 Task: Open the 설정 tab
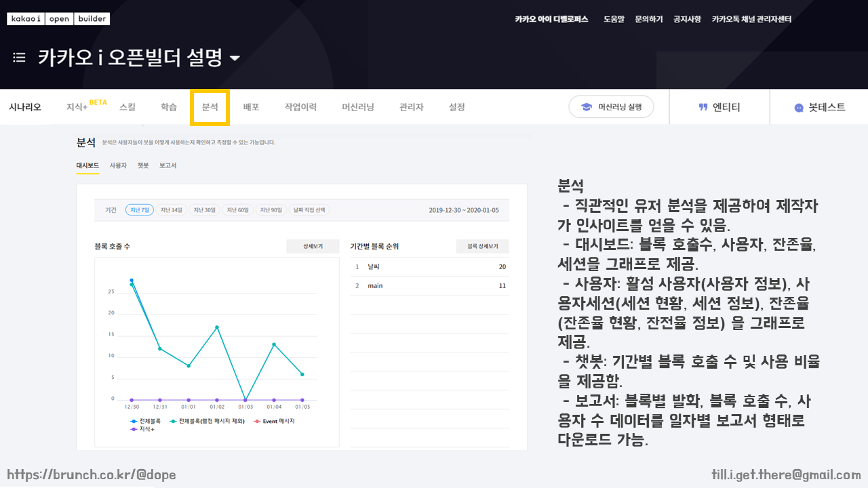pyautogui.click(x=456, y=107)
